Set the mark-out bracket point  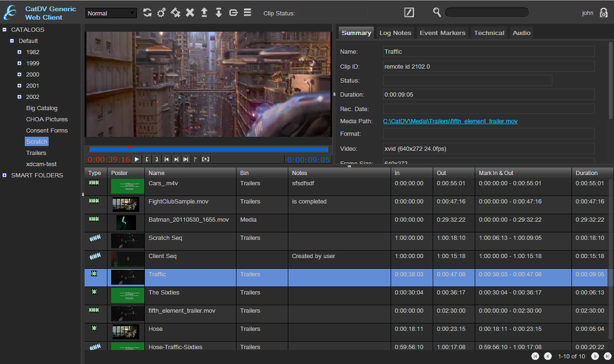[157, 159]
